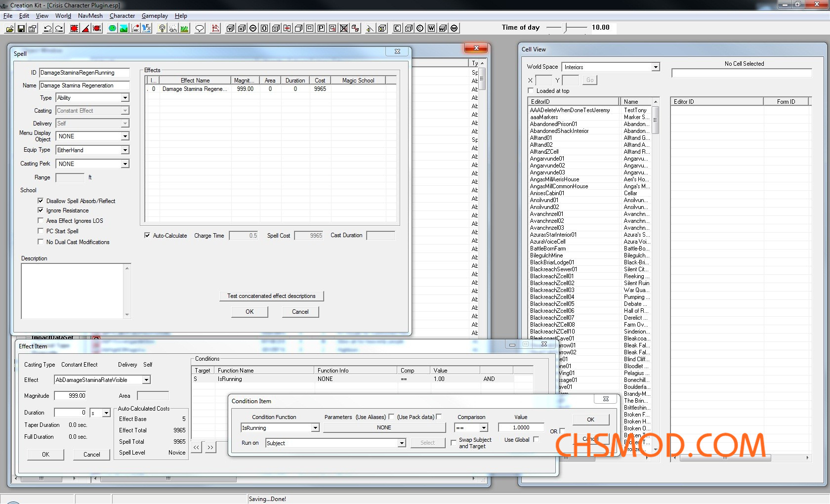Click the circled 'C' toolbar icon
The width and height of the screenshot is (830, 504).
[420, 28]
